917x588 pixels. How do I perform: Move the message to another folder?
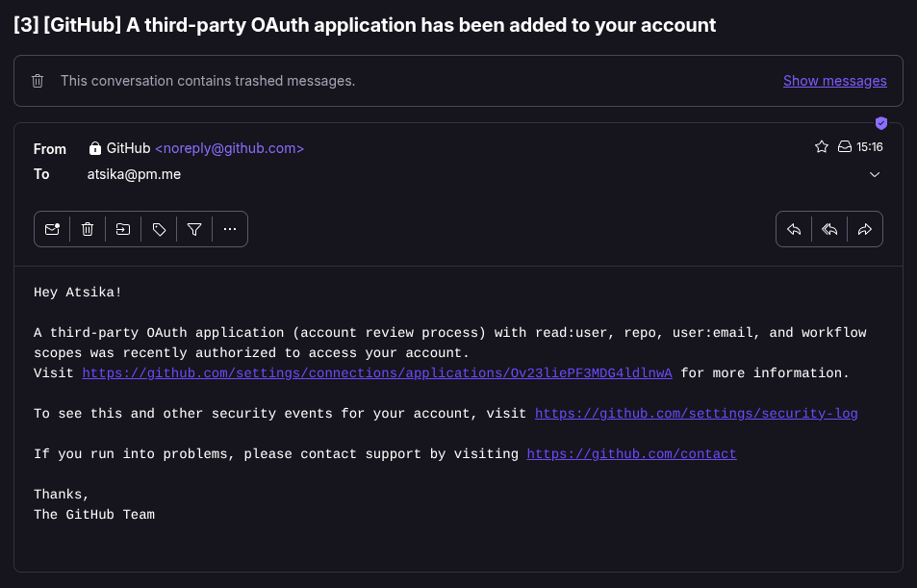123,229
